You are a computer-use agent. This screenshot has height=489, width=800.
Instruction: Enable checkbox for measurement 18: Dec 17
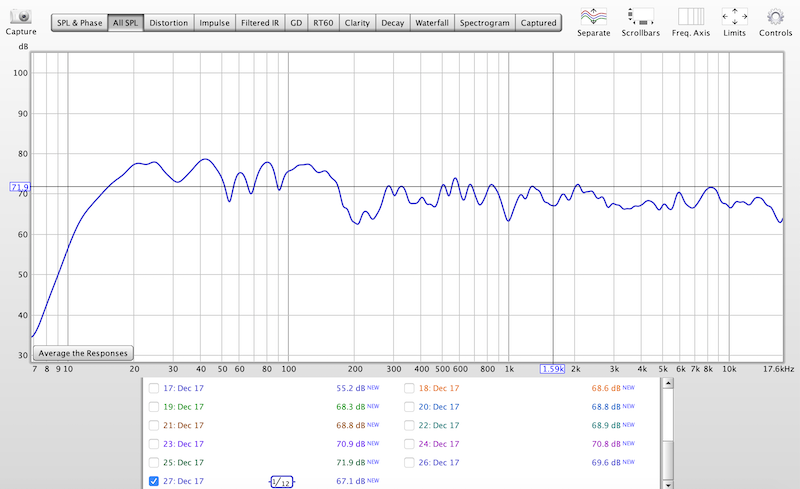(x=409, y=388)
